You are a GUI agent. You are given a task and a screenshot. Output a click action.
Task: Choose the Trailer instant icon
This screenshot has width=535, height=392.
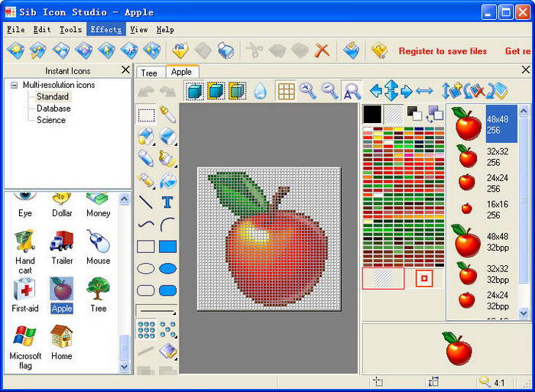(x=62, y=248)
